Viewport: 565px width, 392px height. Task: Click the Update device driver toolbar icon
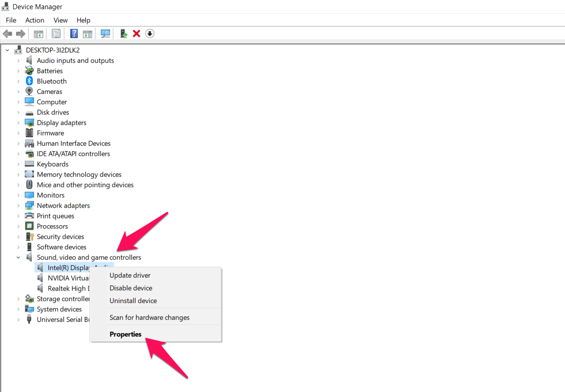[x=124, y=34]
